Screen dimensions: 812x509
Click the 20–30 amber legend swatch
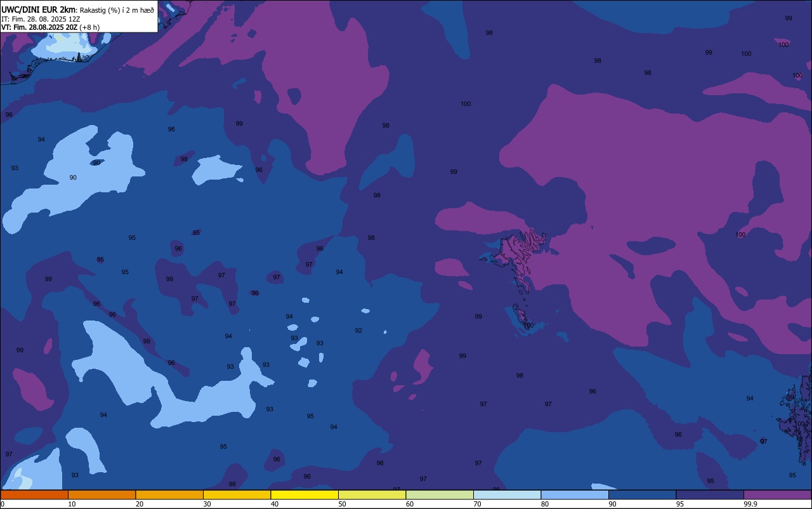[x=169, y=494]
